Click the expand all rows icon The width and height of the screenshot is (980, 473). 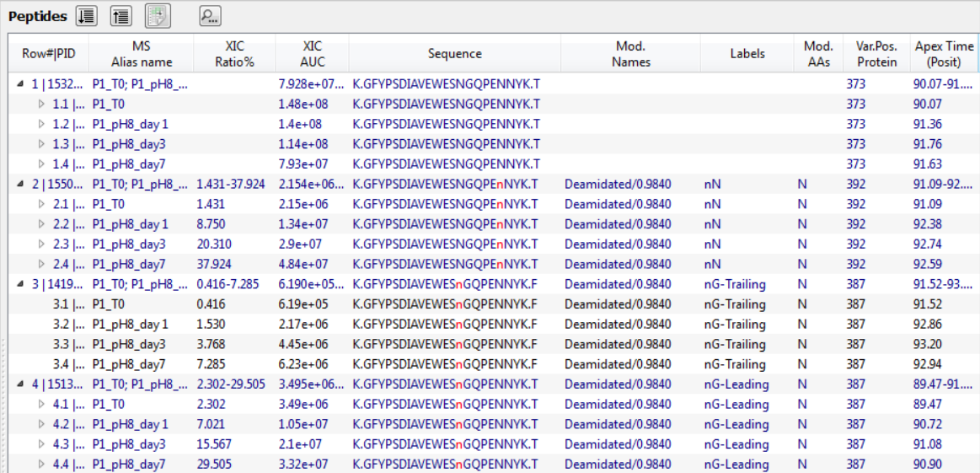coord(86,16)
